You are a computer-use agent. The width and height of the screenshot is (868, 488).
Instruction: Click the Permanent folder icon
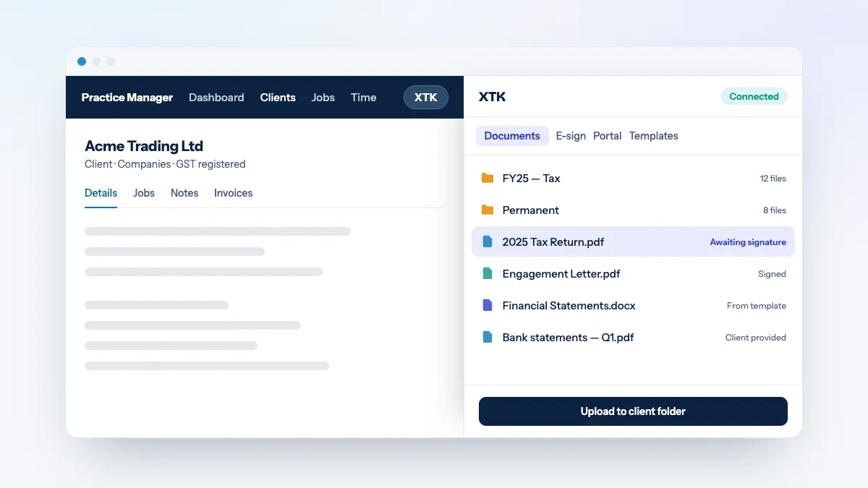pyautogui.click(x=488, y=210)
